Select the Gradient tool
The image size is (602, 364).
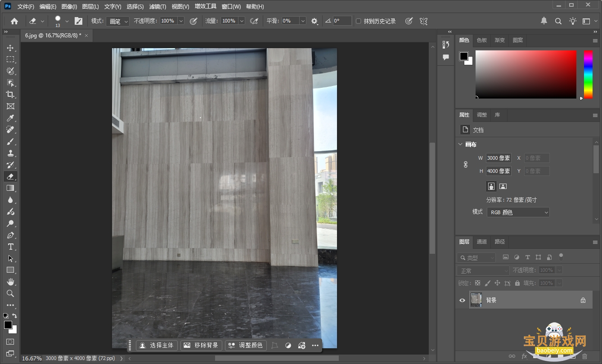point(10,188)
